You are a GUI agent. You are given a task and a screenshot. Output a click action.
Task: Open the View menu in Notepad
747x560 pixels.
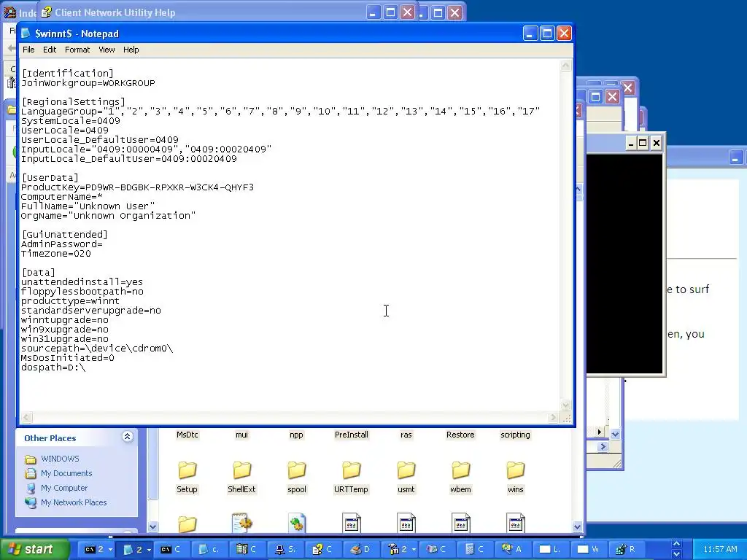[x=107, y=50]
